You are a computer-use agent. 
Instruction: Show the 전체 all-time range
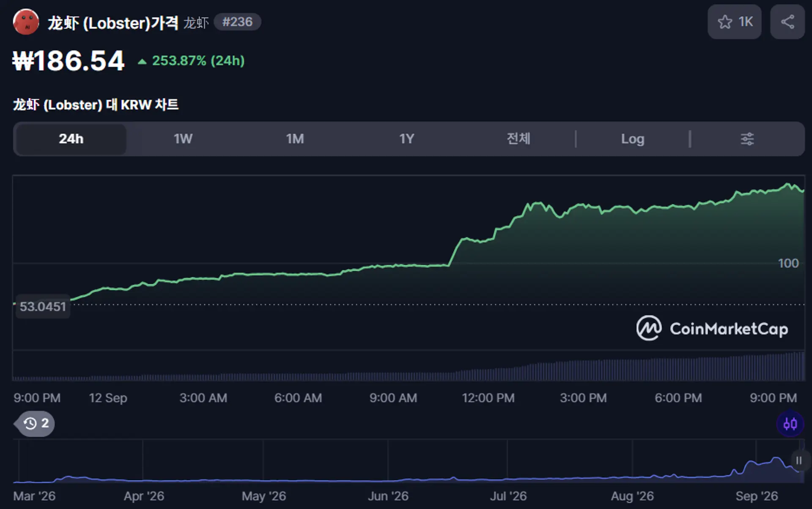click(x=518, y=139)
